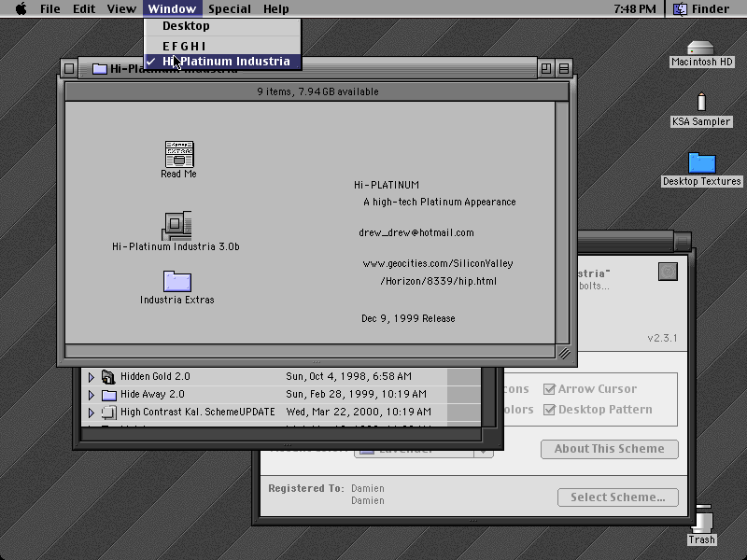Choose Hi-Platinum Industria in Window menu
This screenshot has height=560, width=747.
coord(222,62)
